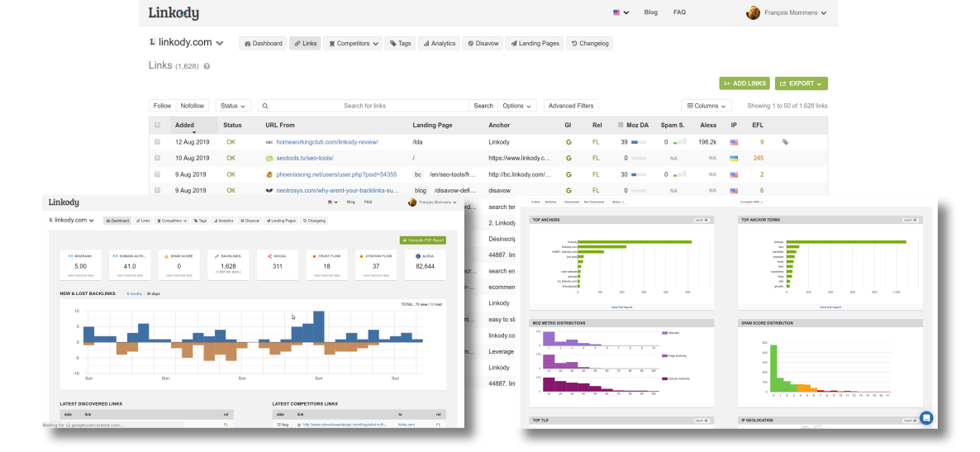980x452 pixels.
Task: Click the Search button next to the search box
Action: pyautogui.click(x=483, y=106)
